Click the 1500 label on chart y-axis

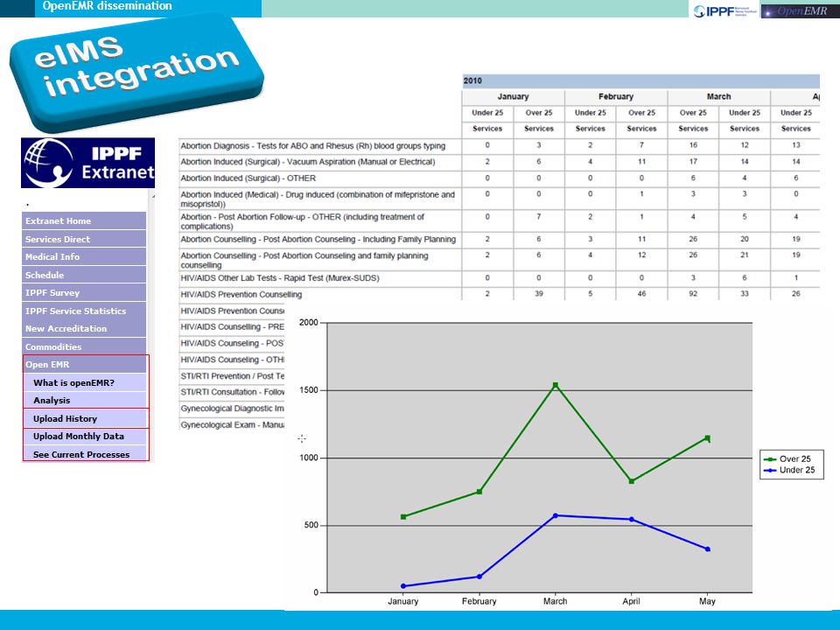coord(309,390)
